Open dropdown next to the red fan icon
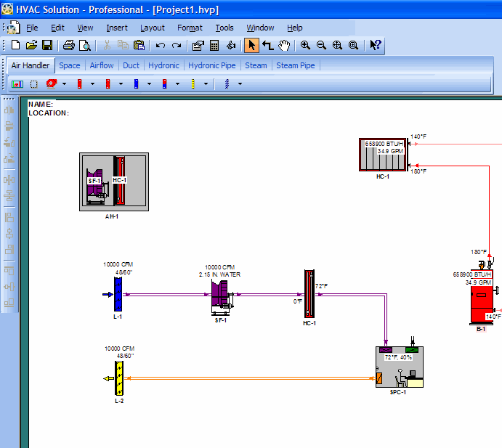 click(64, 84)
